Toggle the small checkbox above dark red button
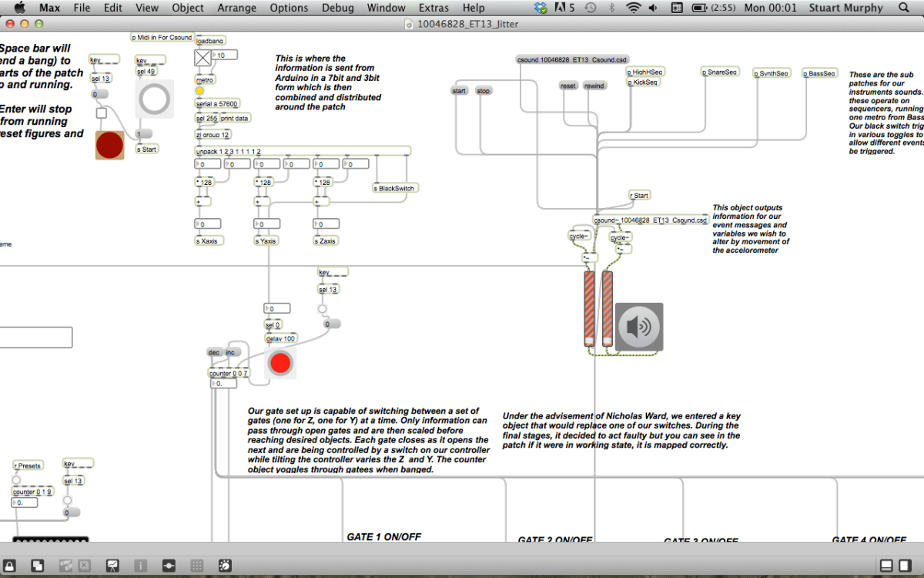This screenshot has height=578, width=924. pos(102,113)
